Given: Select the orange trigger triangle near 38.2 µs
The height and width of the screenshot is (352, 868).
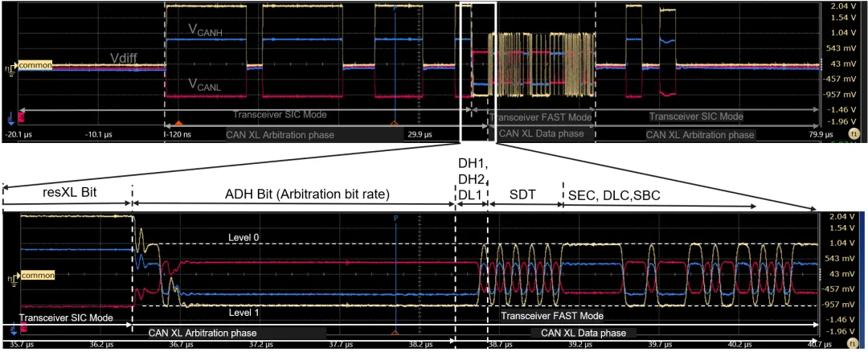Looking at the screenshot, I should pyautogui.click(x=395, y=334).
